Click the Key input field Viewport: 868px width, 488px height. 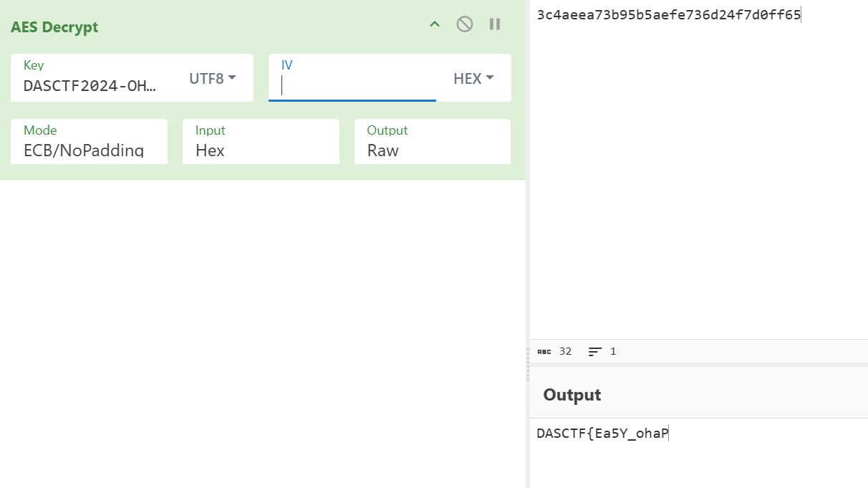coord(90,86)
